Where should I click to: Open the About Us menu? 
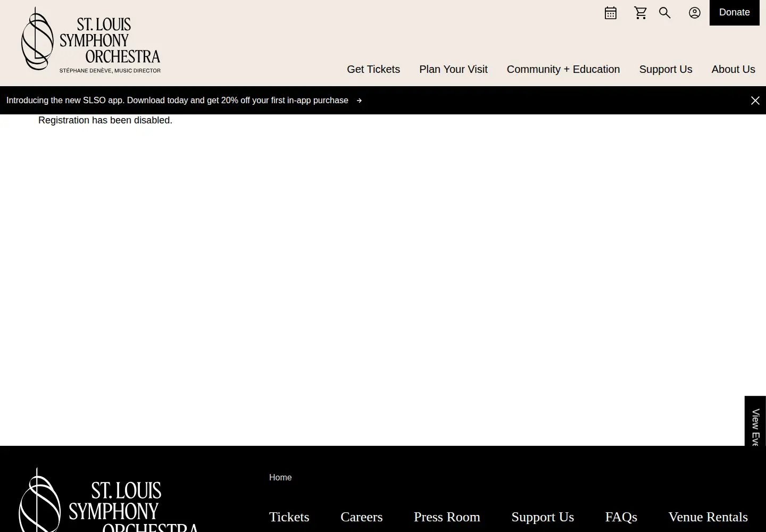[x=733, y=69]
